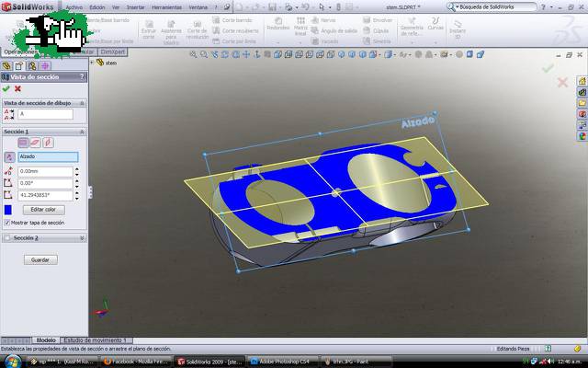
Task: Switch to Paint taskbar window
Action: 355,362
